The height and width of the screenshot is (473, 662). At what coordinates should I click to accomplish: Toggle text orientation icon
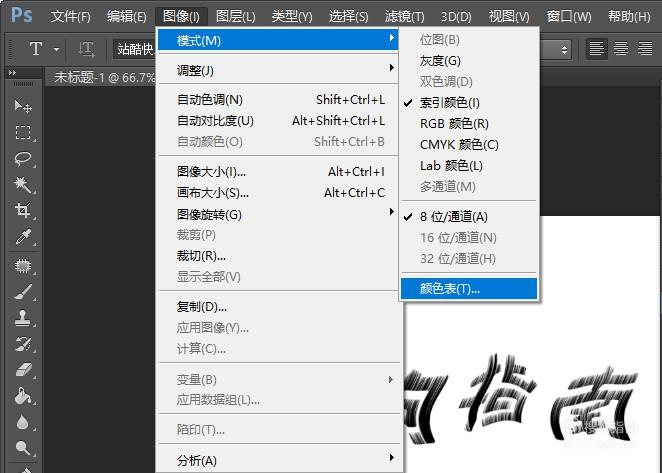[x=86, y=49]
